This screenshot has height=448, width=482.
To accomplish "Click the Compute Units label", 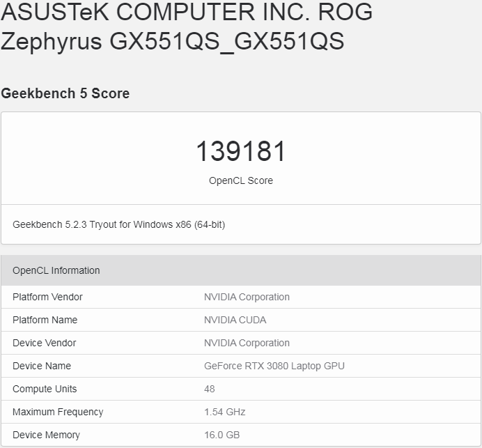I will [x=45, y=389].
